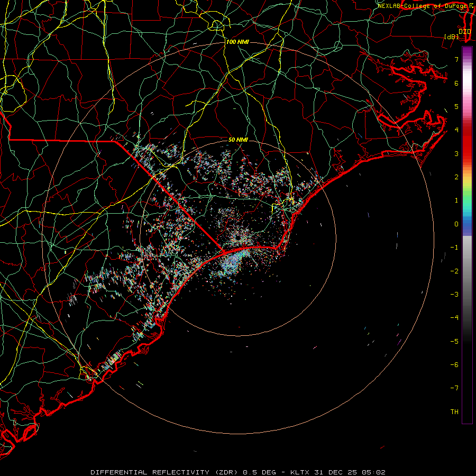Click the 05:02 timestamp text
476x476 pixels.
click(373, 472)
